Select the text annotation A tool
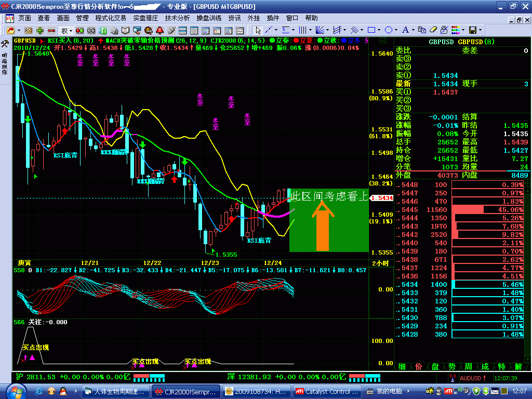The height and width of the screenshot is (399, 532). pos(405,30)
